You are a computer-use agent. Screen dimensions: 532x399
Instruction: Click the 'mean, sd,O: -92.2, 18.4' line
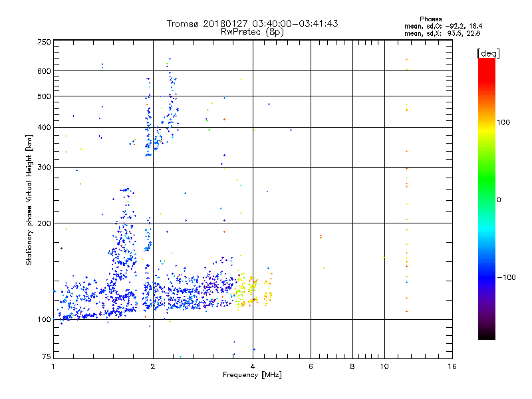[443, 26]
